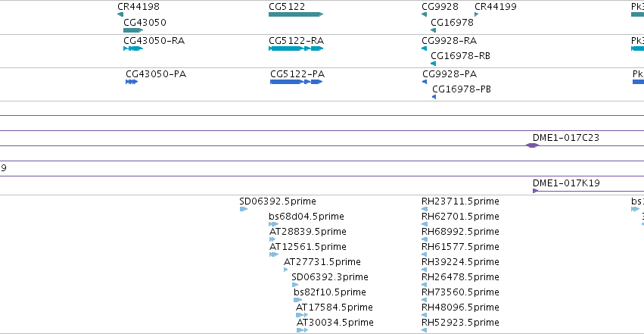Click the bs82f10.5prime EST label
This screenshot has height=334, width=644.
point(329,292)
